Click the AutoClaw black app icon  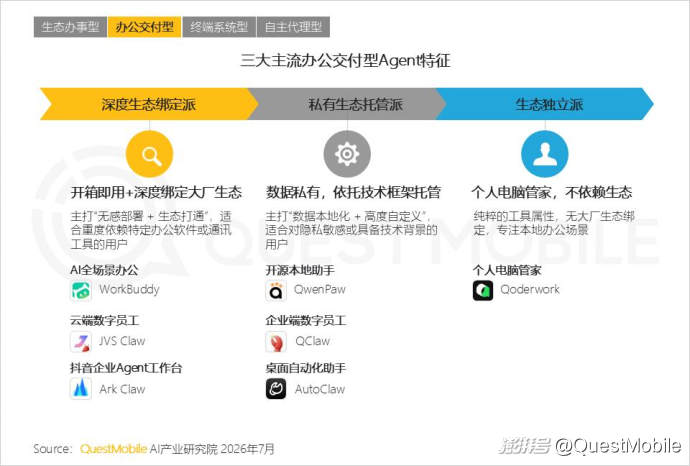coord(276,389)
